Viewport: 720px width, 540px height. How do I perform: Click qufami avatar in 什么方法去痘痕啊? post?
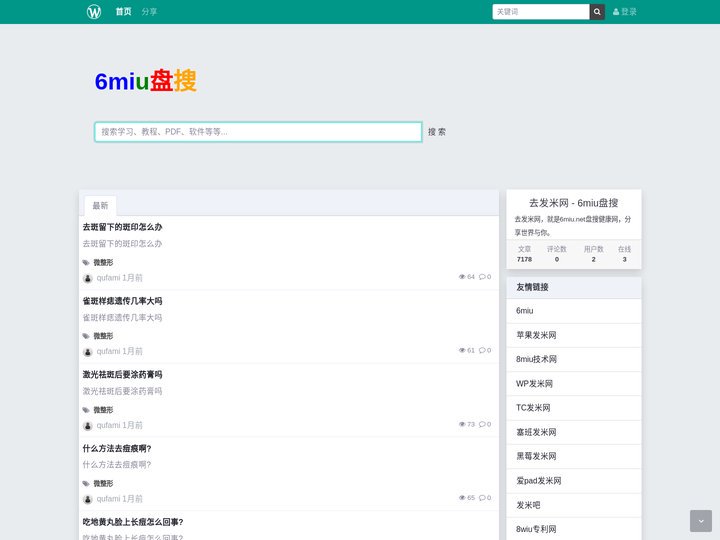click(88, 499)
